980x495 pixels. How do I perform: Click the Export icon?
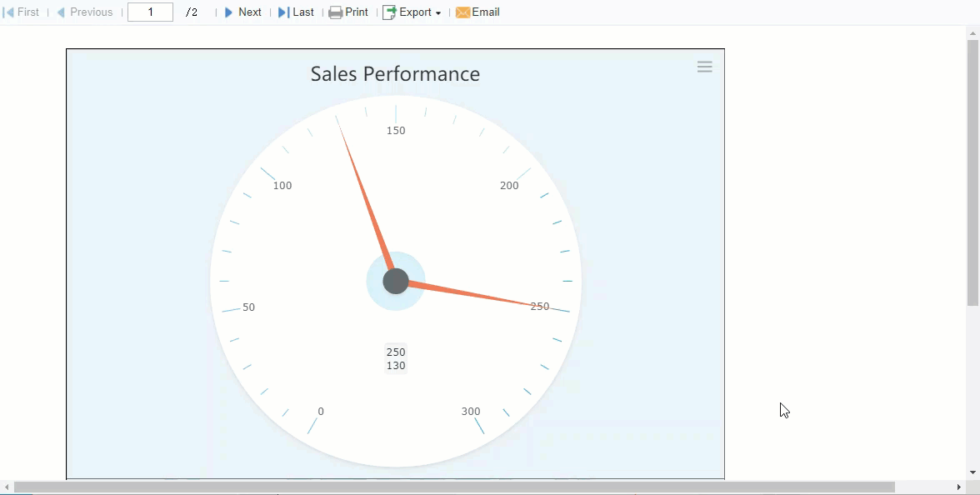coord(389,12)
